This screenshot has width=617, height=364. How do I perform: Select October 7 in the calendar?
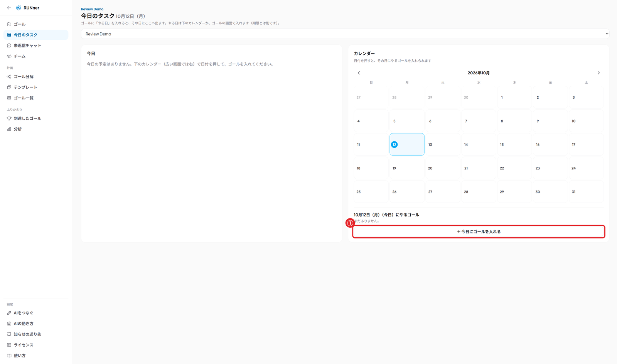479,121
